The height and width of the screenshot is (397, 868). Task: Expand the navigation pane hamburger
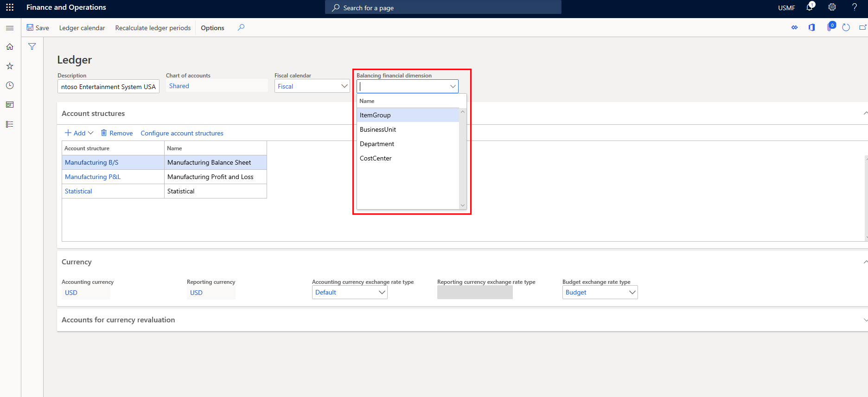point(10,28)
